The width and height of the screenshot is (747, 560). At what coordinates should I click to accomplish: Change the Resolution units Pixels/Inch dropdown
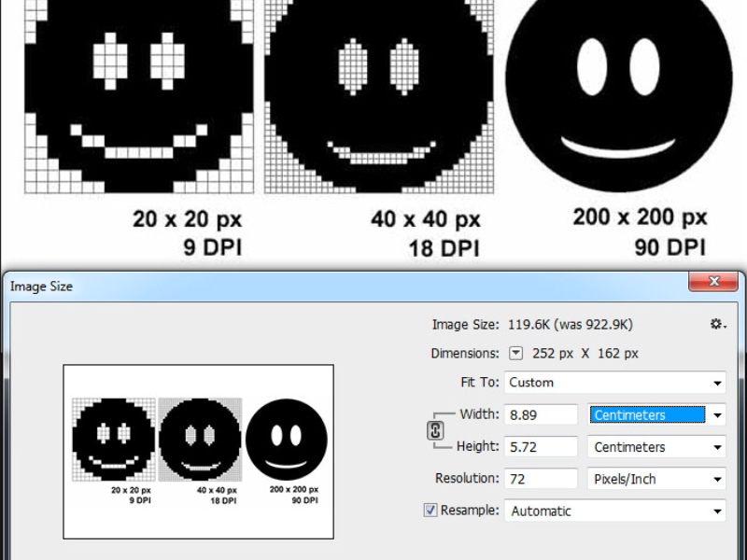657,479
